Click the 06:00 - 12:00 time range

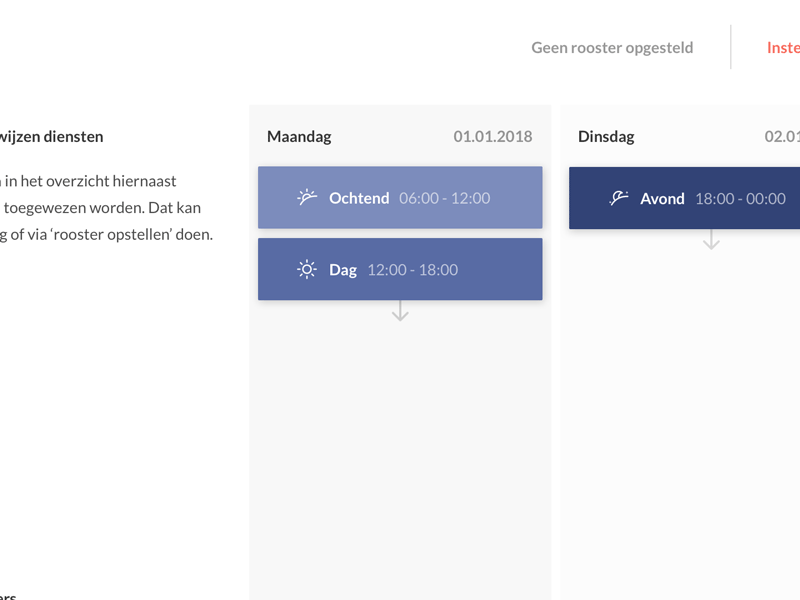444,198
